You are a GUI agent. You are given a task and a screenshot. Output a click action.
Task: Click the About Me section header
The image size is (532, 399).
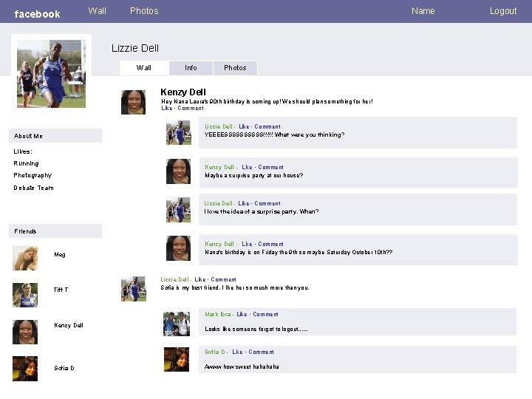[x=55, y=136]
